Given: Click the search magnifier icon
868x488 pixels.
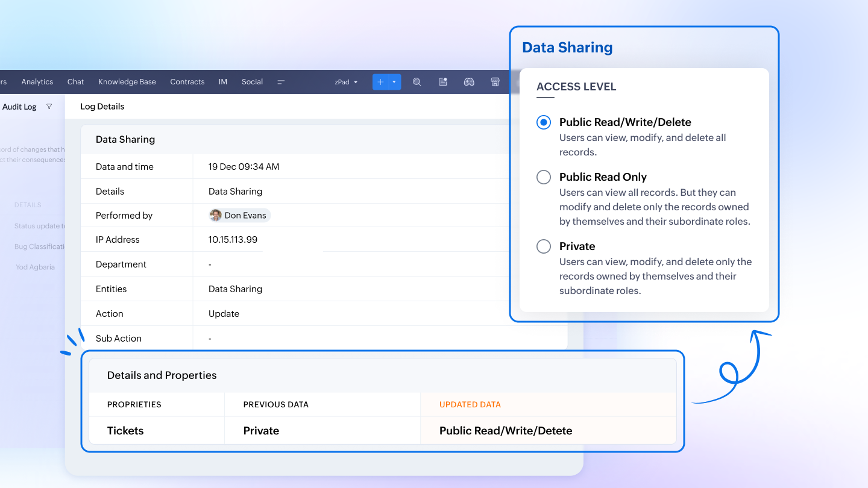Looking at the screenshot, I should pyautogui.click(x=417, y=82).
